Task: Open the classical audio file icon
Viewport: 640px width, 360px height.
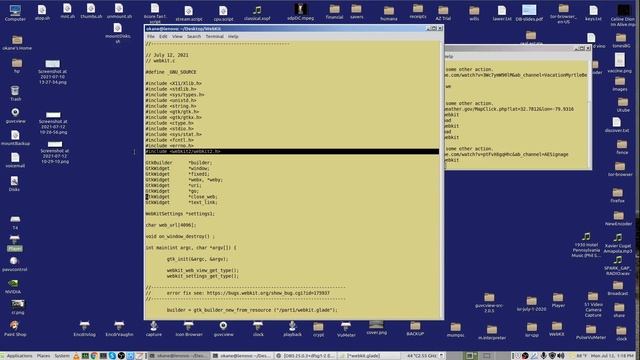Action: pyautogui.click(x=257, y=13)
